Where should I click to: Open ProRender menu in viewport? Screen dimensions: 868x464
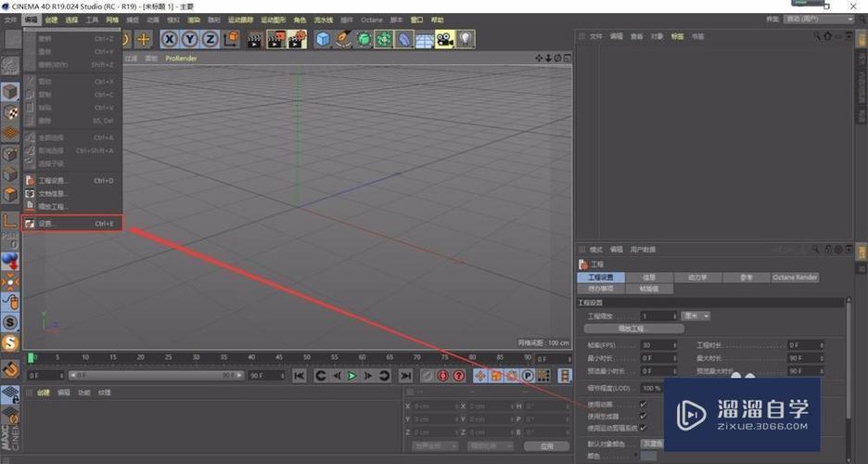coord(181,58)
